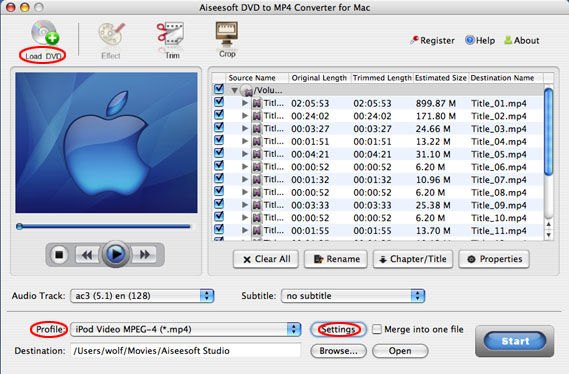This screenshot has height=374, width=569.
Task: Click the Original Length column header
Action: point(319,78)
